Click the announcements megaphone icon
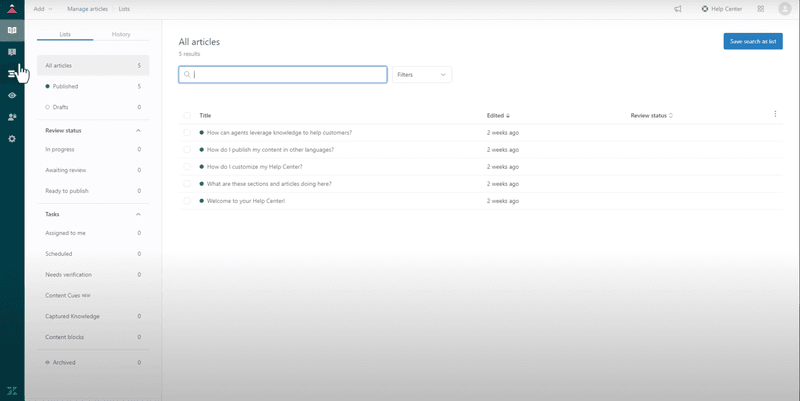The image size is (800, 401). pyautogui.click(x=677, y=9)
